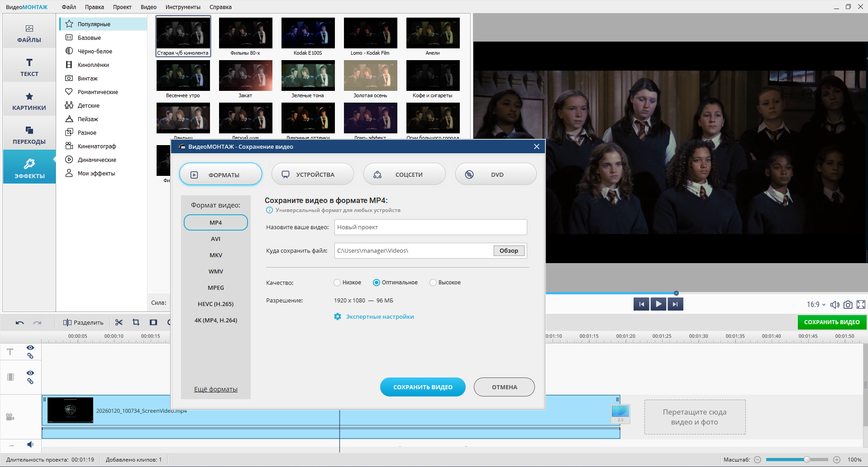
Task: Click the video name input field
Action: [x=431, y=227]
